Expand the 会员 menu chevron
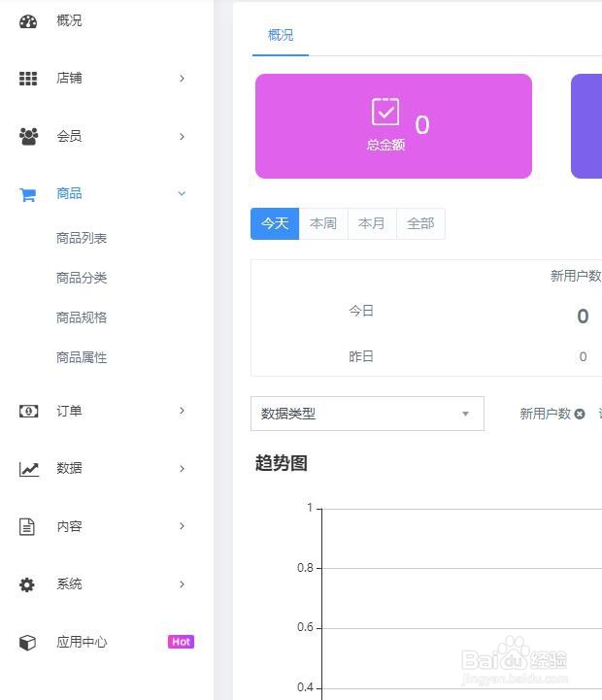The image size is (602, 700). 182,137
